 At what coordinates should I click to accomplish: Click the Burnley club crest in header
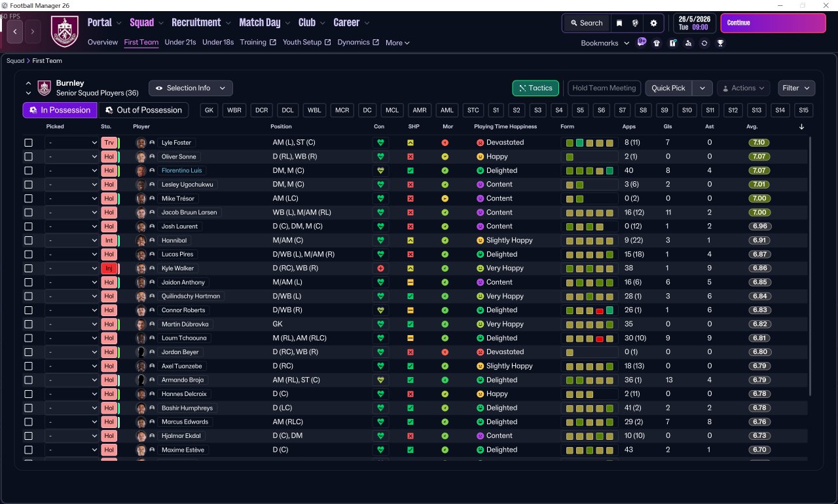65,31
